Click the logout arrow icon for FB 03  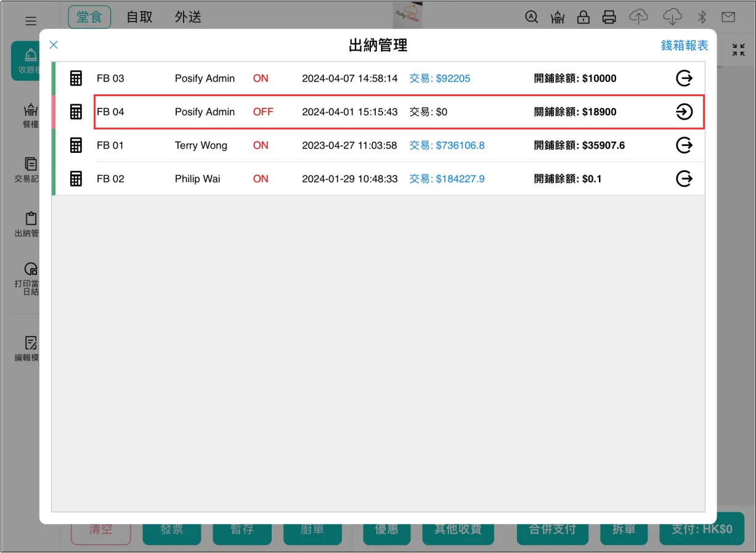tap(684, 78)
